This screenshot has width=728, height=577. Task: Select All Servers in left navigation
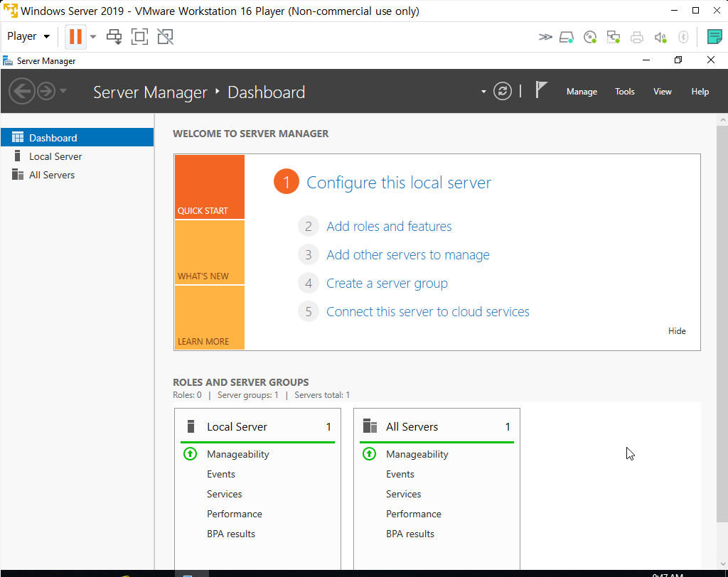click(77, 175)
